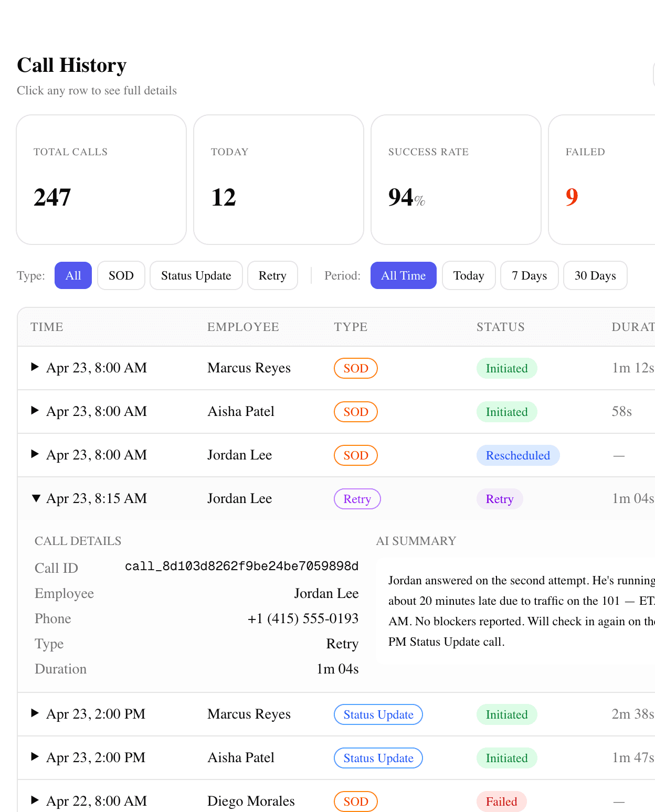This screenshot has width=655, height=812.
Task: Select the All type filter
Action: point(73,275)
